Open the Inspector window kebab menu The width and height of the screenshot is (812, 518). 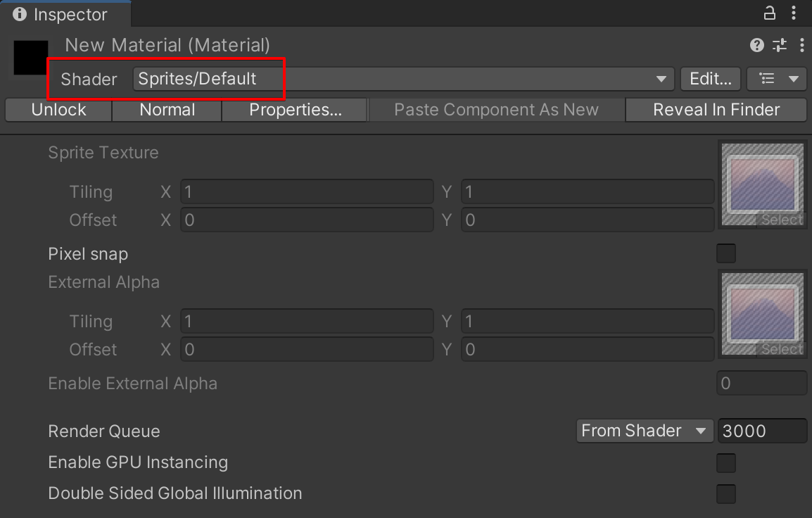794,13
